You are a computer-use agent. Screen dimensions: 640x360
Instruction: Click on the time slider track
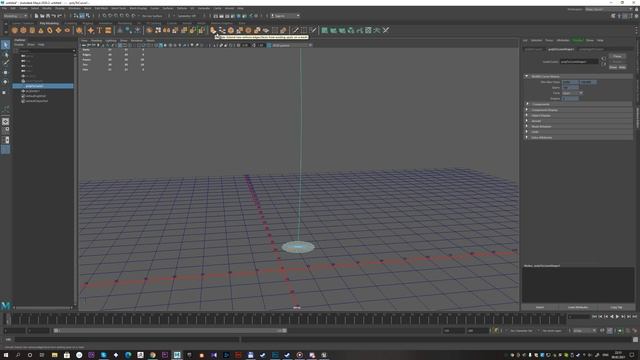click(286, 319)
